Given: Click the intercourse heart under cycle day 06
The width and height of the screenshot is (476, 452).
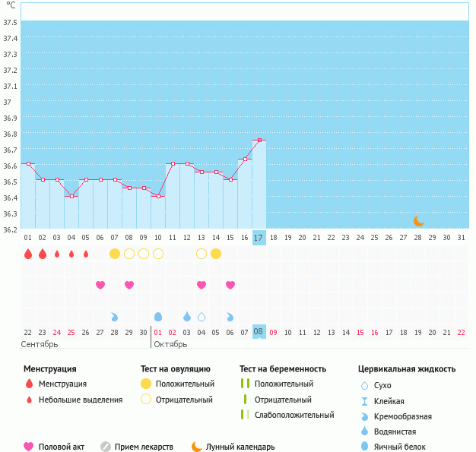Looking at the screenshot, I should point(100,285).
